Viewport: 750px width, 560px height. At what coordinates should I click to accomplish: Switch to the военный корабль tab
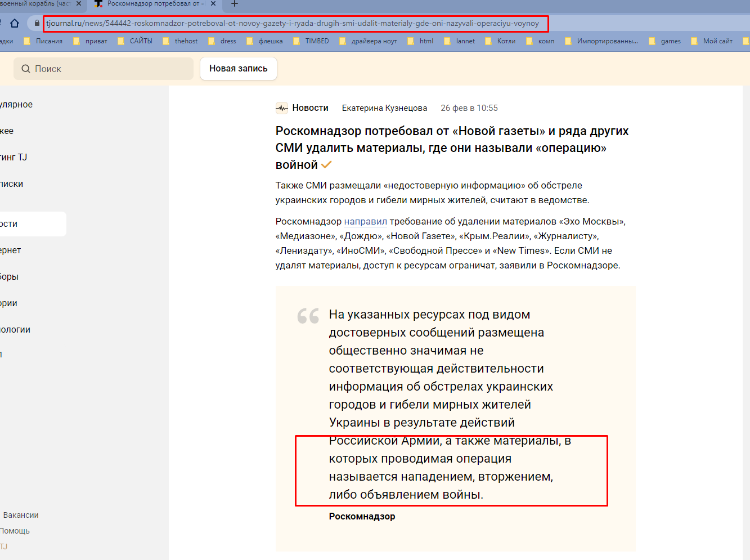[x=36, y=4]
